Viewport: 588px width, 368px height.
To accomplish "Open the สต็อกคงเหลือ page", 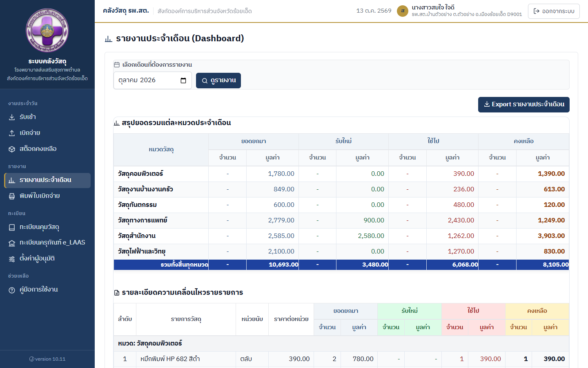I will click(47, 149).
